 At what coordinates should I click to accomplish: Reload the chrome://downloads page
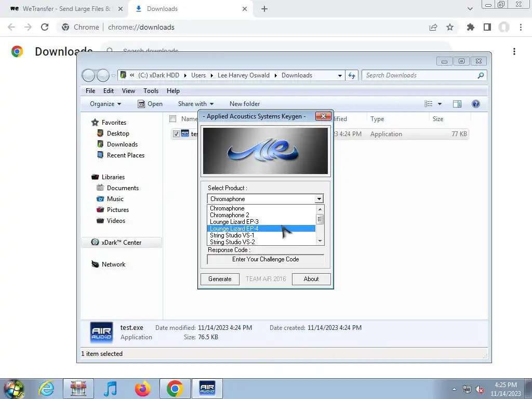(x=45, y=27)
